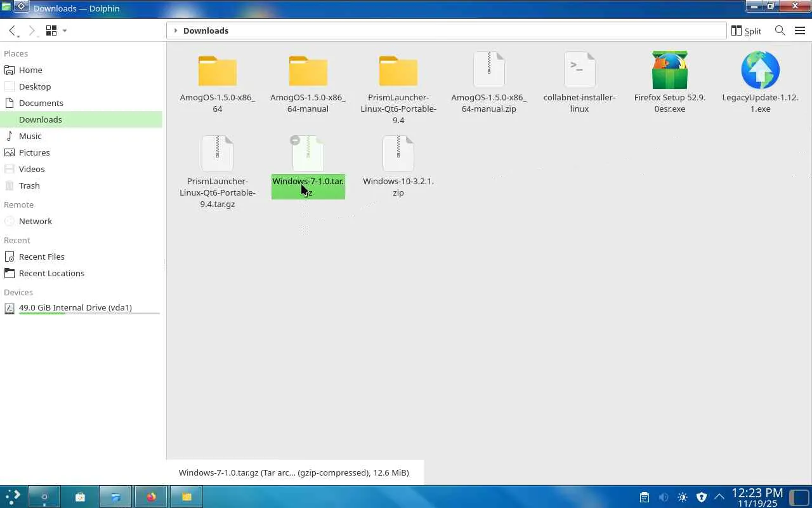812x508 pixels.
Task: Open the Home place
Action: point(81,70)
